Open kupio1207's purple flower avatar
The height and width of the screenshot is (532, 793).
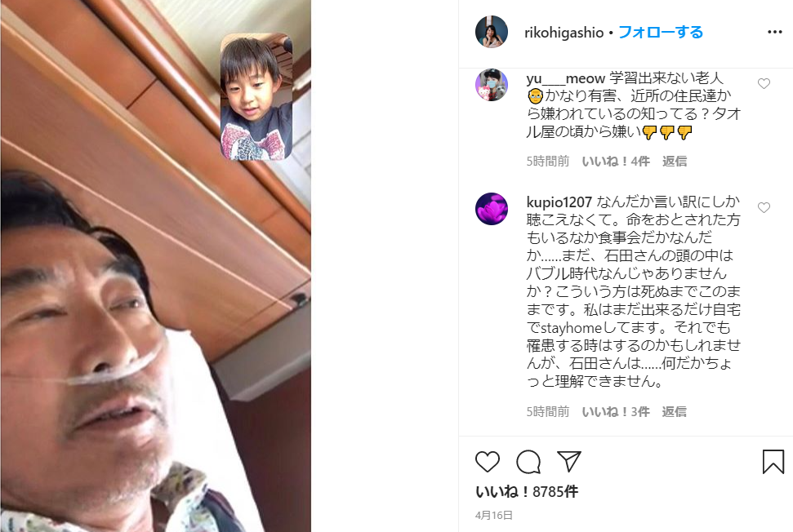point(492,209)
